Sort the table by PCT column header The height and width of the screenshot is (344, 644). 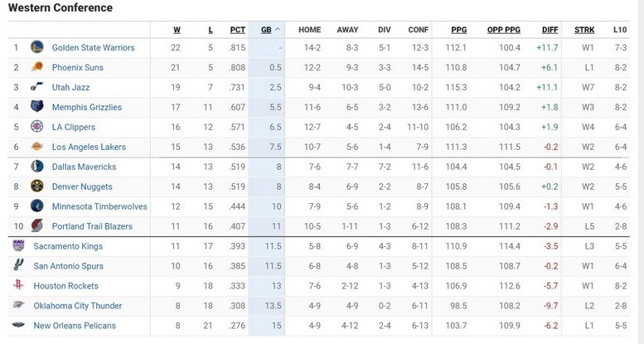(238, 30)
